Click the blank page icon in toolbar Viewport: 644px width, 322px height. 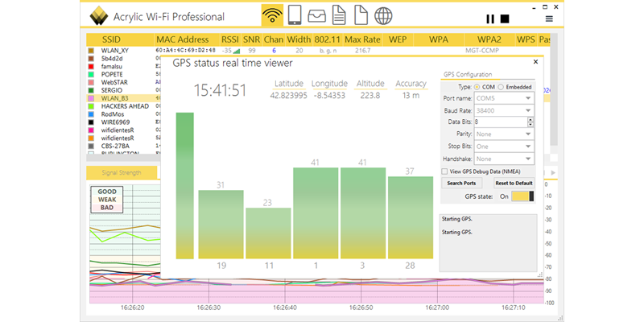point(361,16)
